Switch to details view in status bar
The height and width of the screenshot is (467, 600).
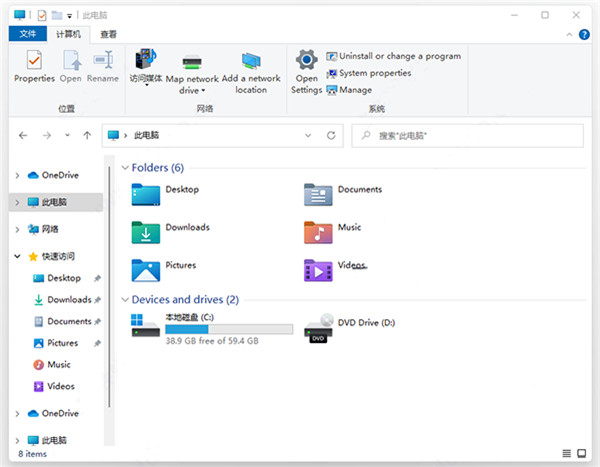[567, 453]
